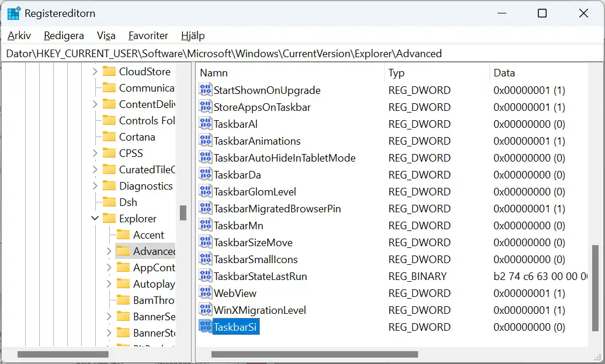Expand the CuratedTile tree node
This screenshot has height=364, width=605.
click(95, 169)
